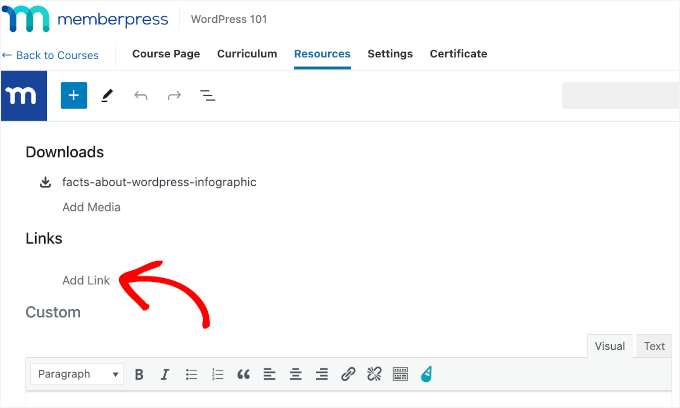The width and height of the screenshot is (680, 408).
Task: Toggle the keyboard toolbar icon
Action: [x=400, y=374]
